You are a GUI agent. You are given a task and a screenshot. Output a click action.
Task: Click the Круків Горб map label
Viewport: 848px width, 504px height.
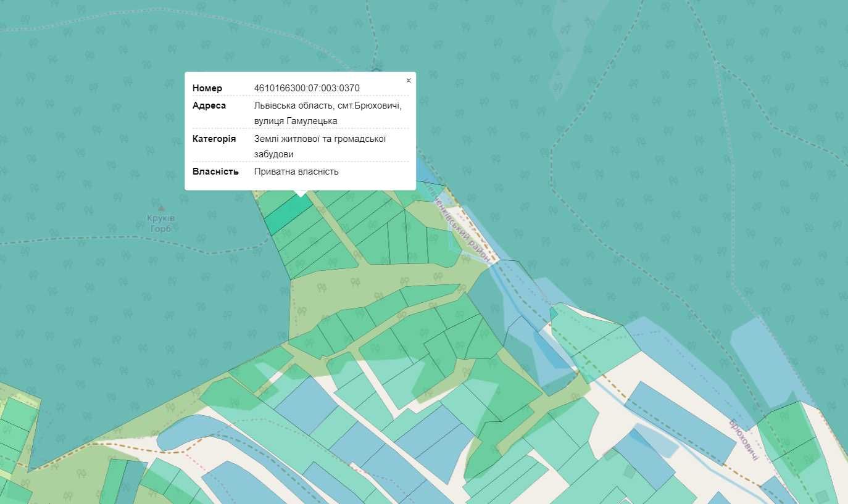161,223
